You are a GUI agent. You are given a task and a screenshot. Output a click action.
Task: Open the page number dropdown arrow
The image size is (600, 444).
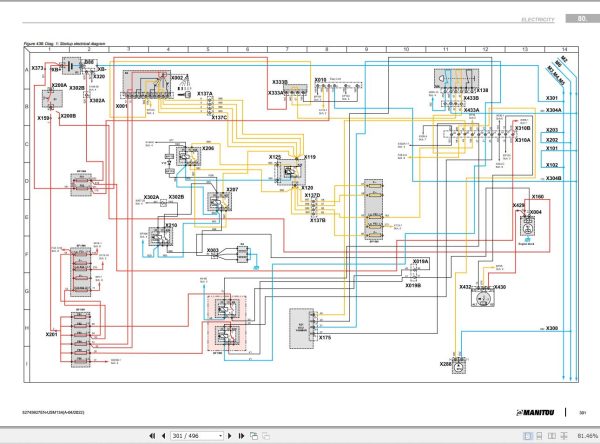tap(220, 436)
